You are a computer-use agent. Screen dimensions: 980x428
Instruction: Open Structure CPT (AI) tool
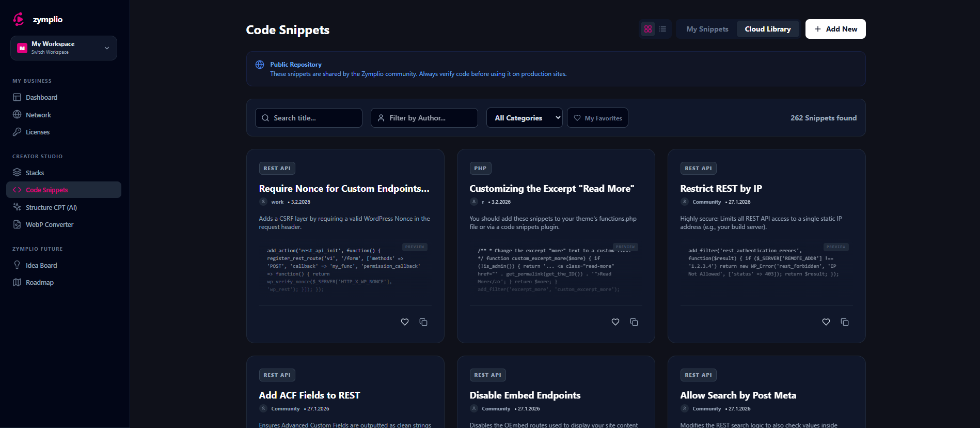pos(51,207)
